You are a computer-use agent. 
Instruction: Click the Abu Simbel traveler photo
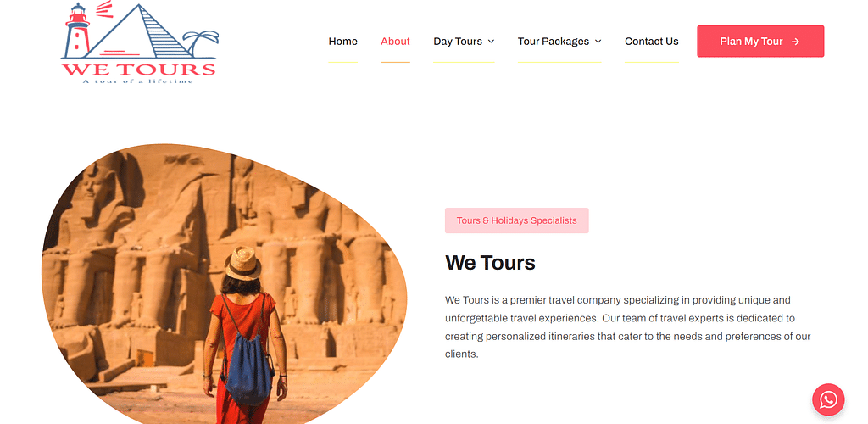[x=224, y=284]
